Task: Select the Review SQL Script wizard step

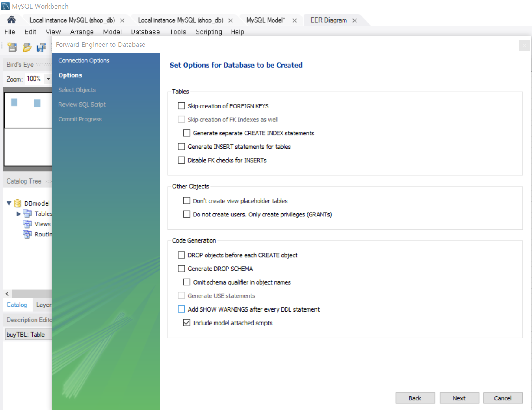Action: click(x=82, y=105)
